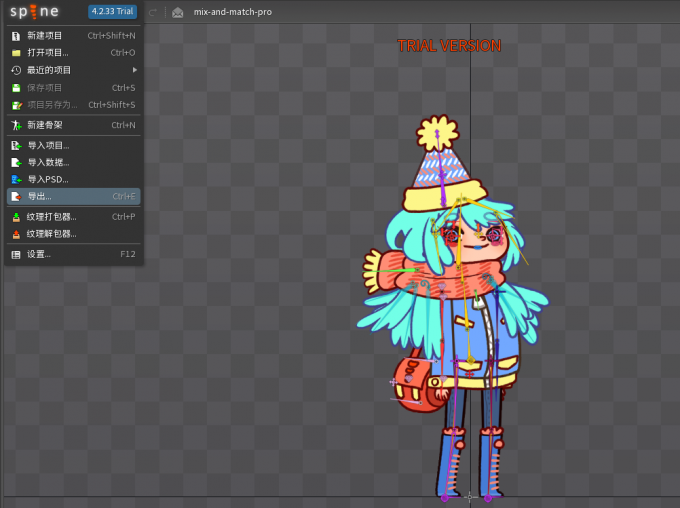Image resolution: width=680 pixels, height=508 pixels.
Task: Click the envelope icon beside project name
Action: [x=177, y=13]
